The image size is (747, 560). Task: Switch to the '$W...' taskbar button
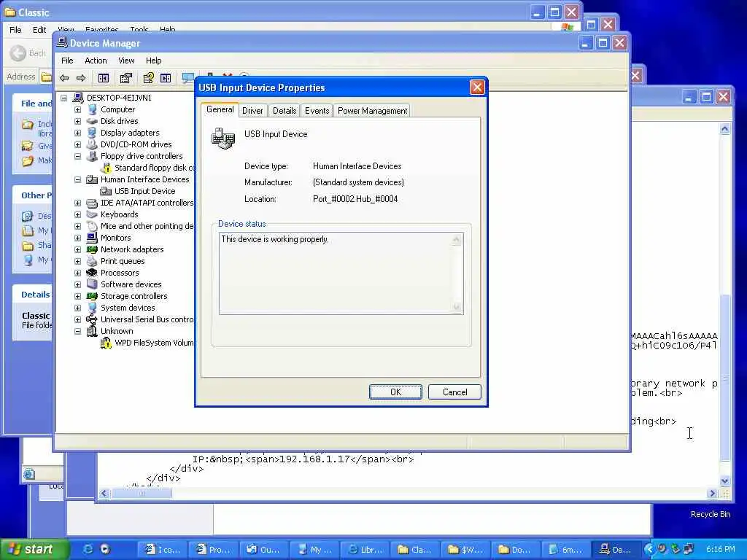[465, 549]
